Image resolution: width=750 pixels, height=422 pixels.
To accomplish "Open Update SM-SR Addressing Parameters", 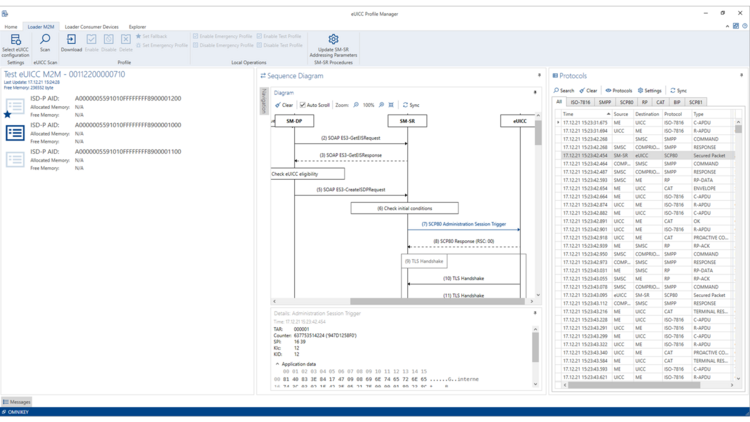I will [333, 45].
